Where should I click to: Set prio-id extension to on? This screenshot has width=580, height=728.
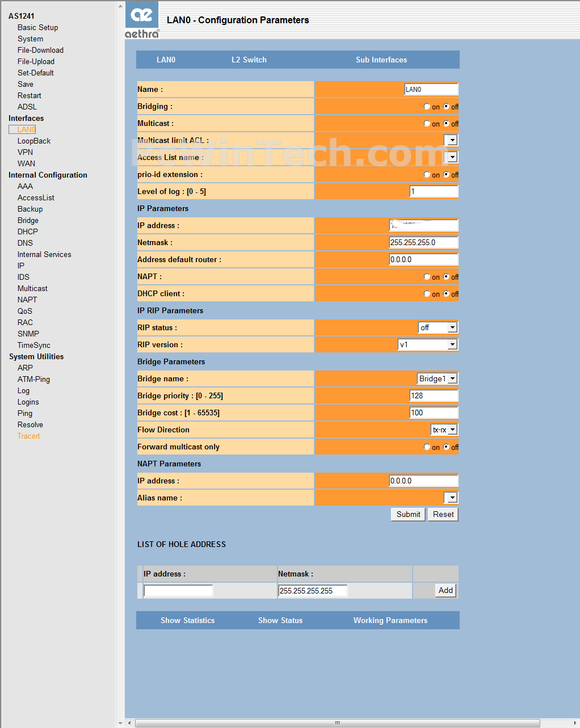pos(427,174)
